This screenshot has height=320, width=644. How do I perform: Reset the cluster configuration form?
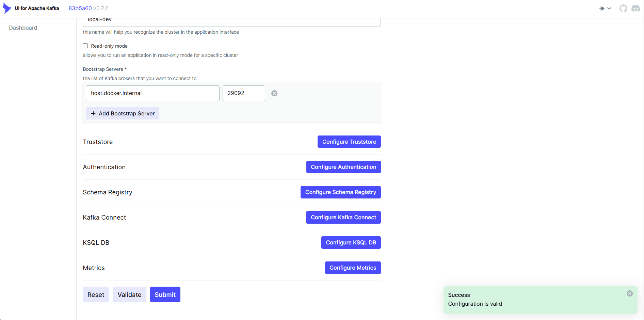pyautogui.click(x=96, y=294)
